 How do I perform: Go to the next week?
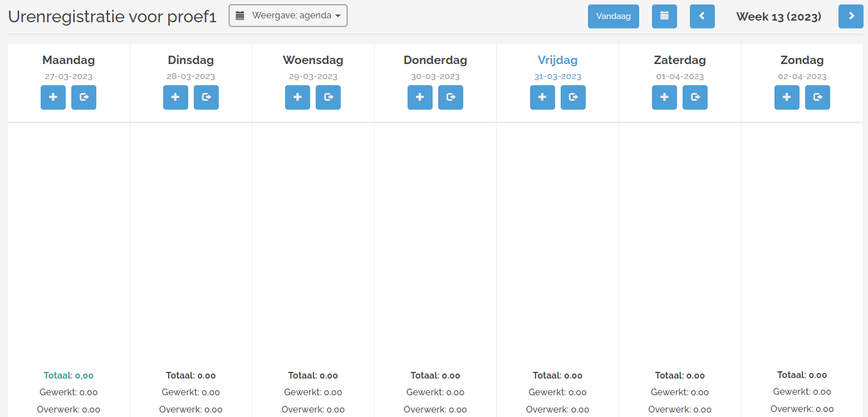851,16
